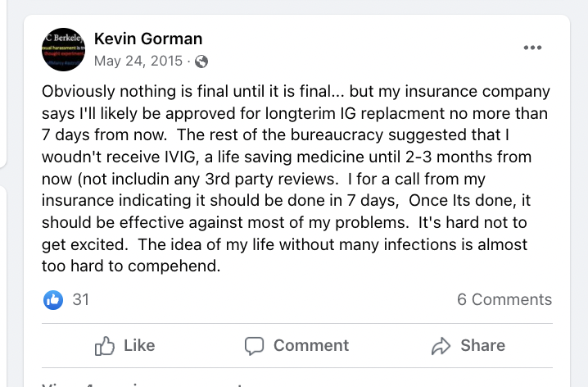Click the Share label text
588x387 pixels.
(x=482, y=345)
